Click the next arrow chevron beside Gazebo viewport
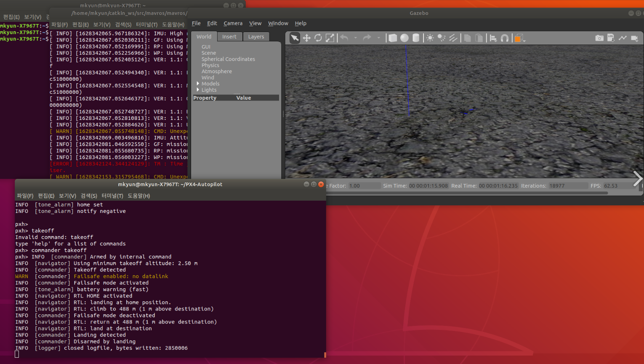Viewport: 644px width, 364px height. [638, 178]
